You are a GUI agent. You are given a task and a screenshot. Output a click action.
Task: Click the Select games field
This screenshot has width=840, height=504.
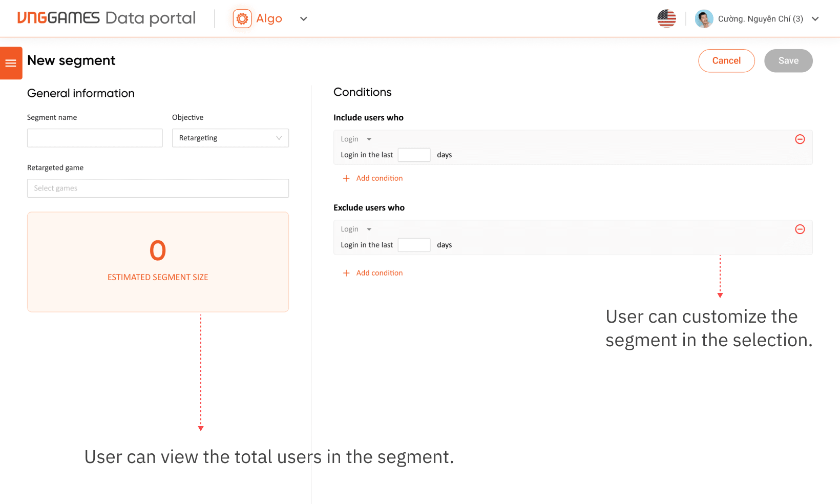point(158,188)
